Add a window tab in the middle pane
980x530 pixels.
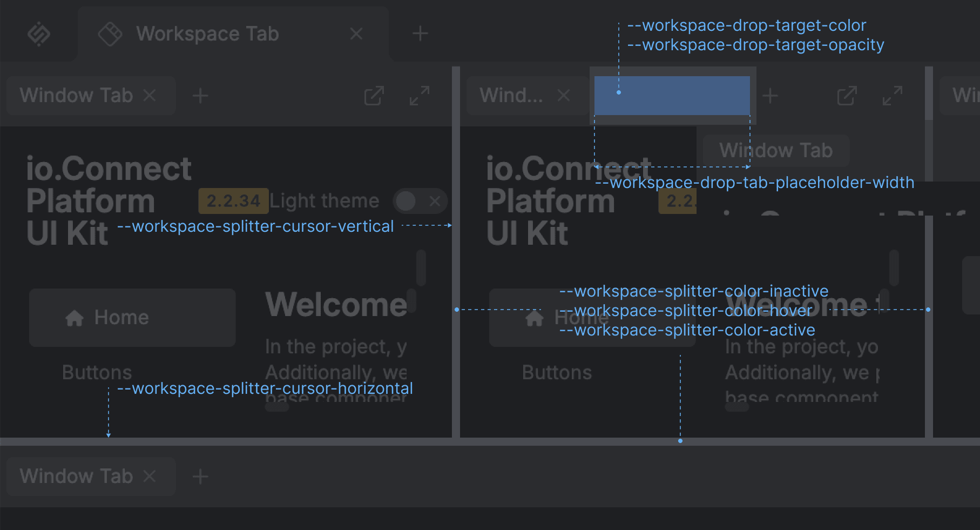[771, 96]
